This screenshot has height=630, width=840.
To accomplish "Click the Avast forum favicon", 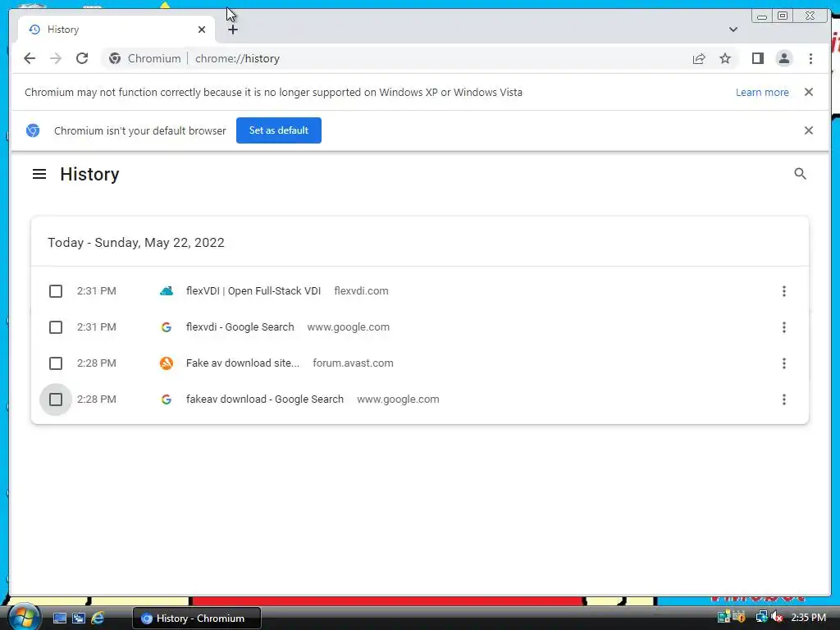I will 167,363.
